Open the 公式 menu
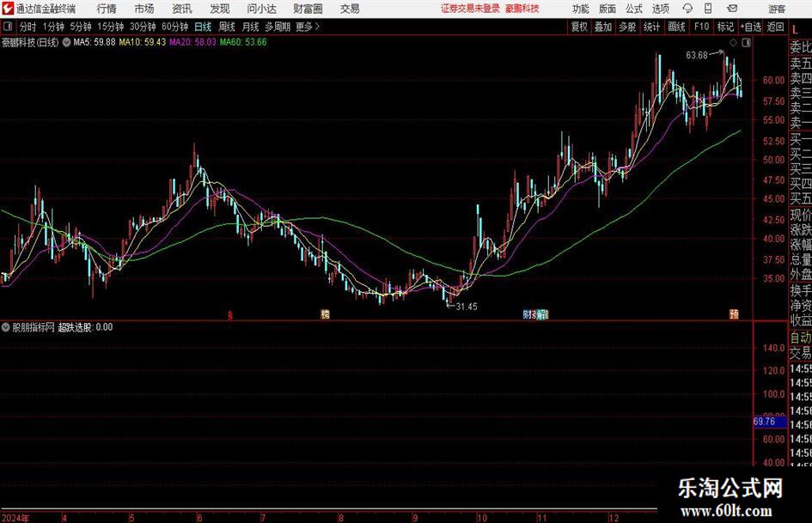This screenshot has width=812, height=523. pyautogui.click(x=634, y=9)
